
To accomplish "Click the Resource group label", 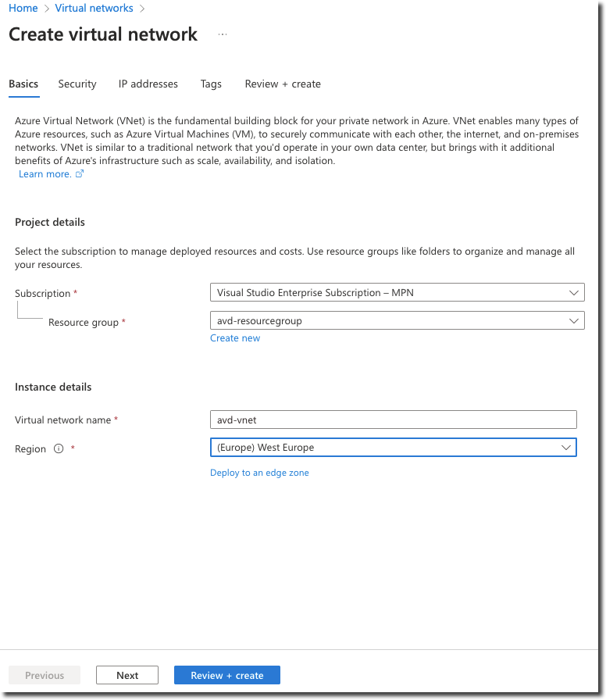I will [x=84, y=323].
